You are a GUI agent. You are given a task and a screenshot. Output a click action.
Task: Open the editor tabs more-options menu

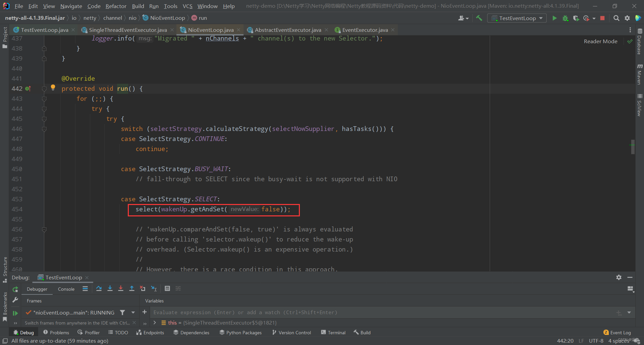(x=630, y=30)
